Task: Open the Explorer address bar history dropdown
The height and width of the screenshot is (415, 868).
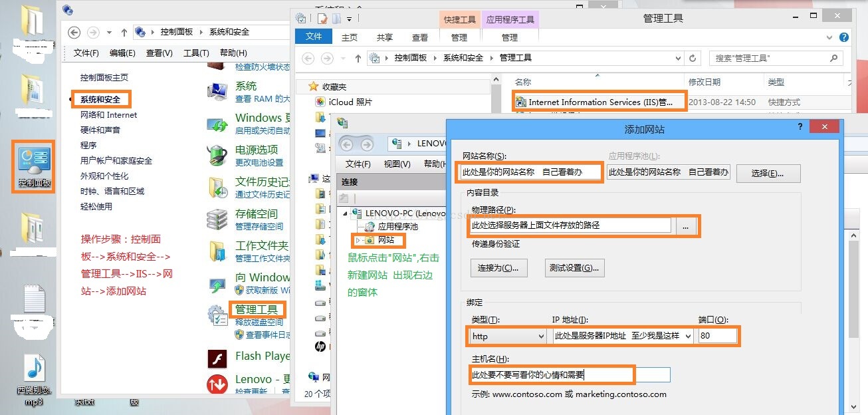Action: click(679, 59)
